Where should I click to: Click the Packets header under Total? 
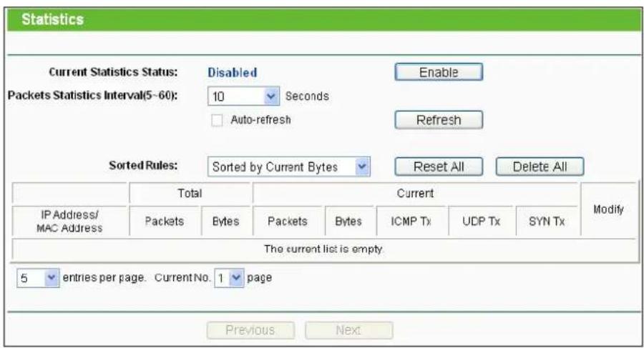click(x=165, y=222)
